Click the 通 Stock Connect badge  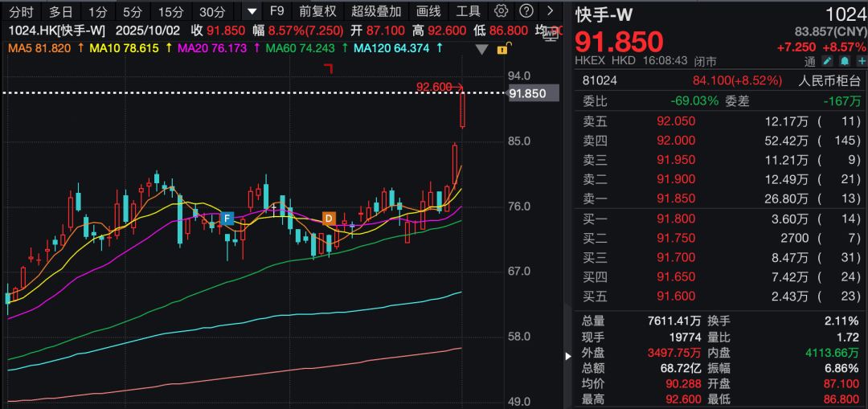[x=810, y=61]
